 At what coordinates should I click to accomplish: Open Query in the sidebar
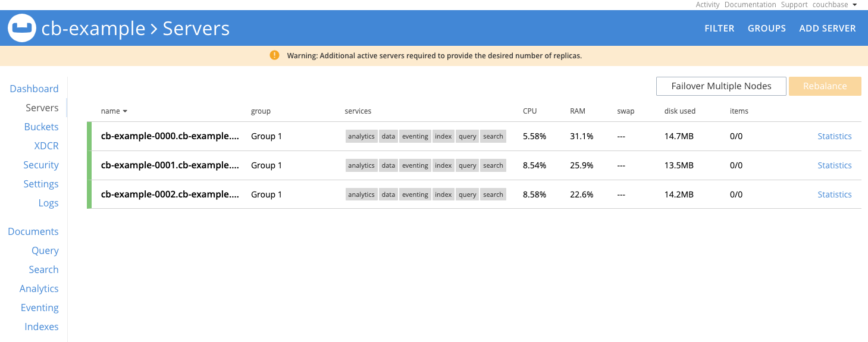coord(45,250)
